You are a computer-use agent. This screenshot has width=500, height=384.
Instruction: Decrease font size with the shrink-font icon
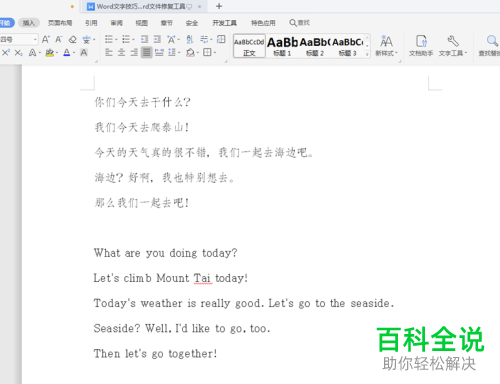[x=59, y=40]
